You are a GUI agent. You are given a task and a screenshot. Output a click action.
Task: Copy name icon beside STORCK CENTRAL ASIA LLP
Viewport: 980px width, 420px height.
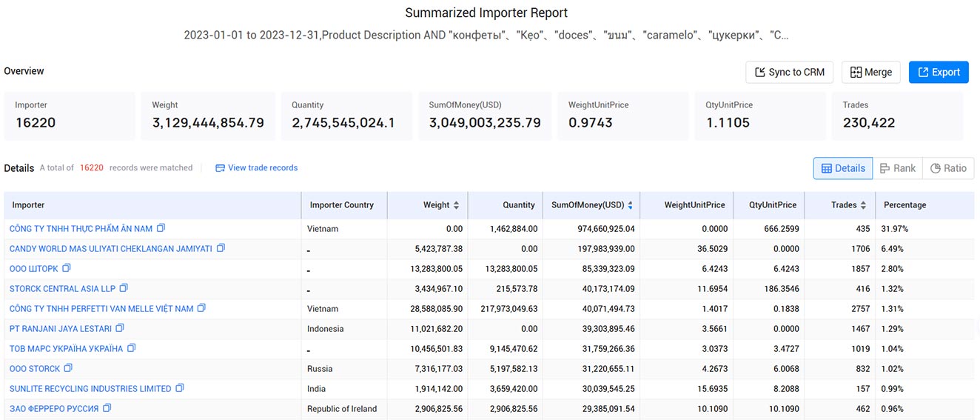tap(124, 288)
